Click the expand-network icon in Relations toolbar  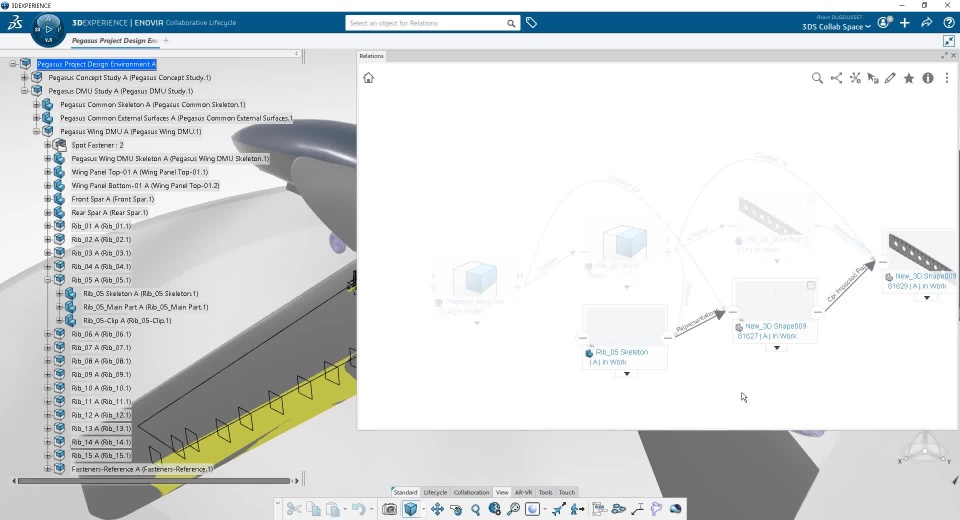coord(855,78)
